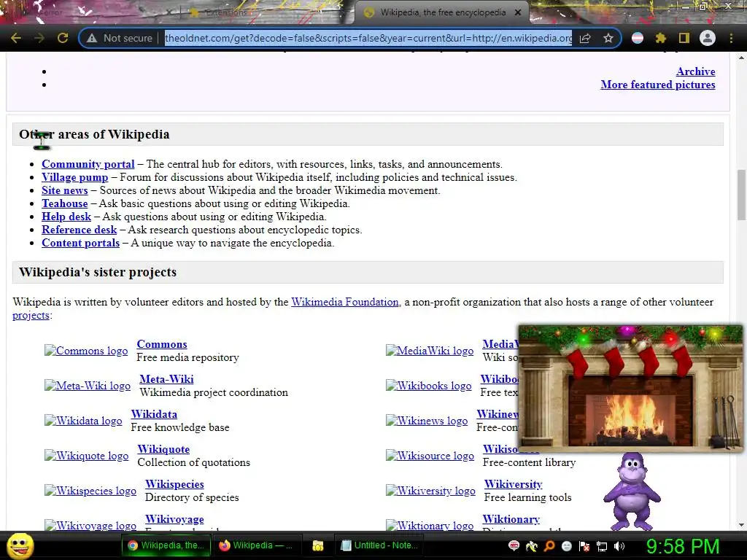Select the Wikipedia, the free encyclopedia tab
This screenshot has width=747, height=560.
[x=443, y=13]
